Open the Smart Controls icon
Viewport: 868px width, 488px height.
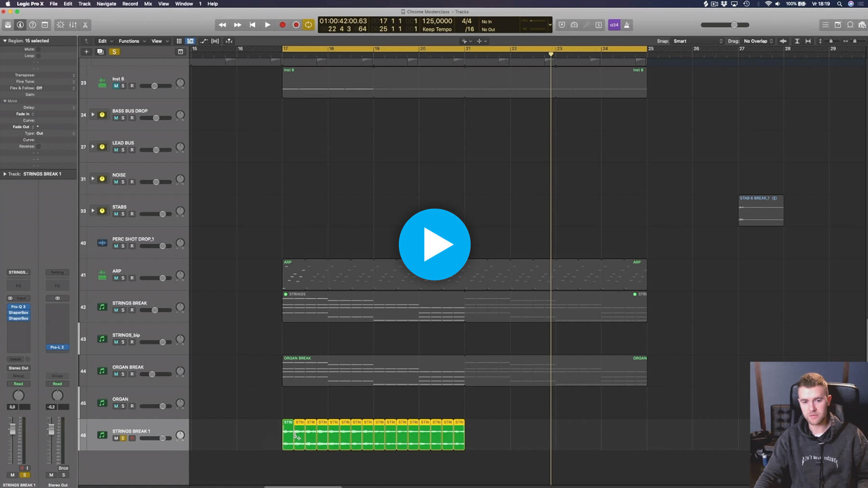click(60, 25)
